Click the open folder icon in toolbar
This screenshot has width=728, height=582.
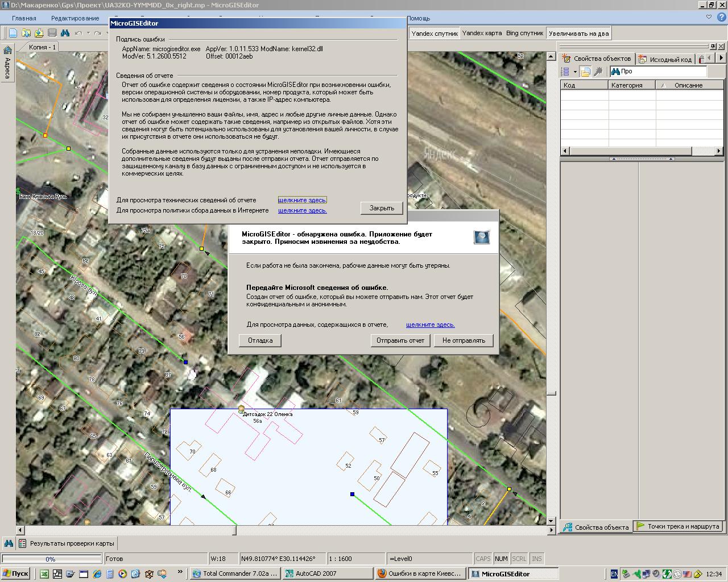[26, 33]
